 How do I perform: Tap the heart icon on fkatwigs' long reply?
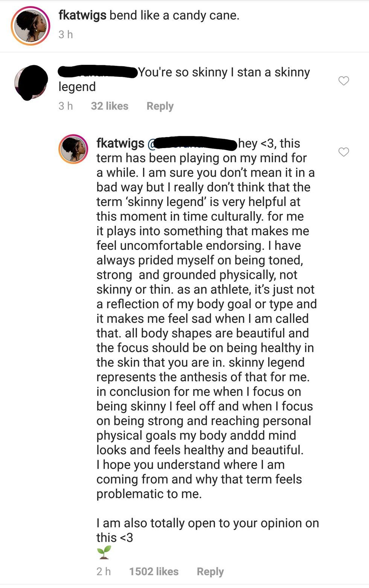tap(343, 152)
